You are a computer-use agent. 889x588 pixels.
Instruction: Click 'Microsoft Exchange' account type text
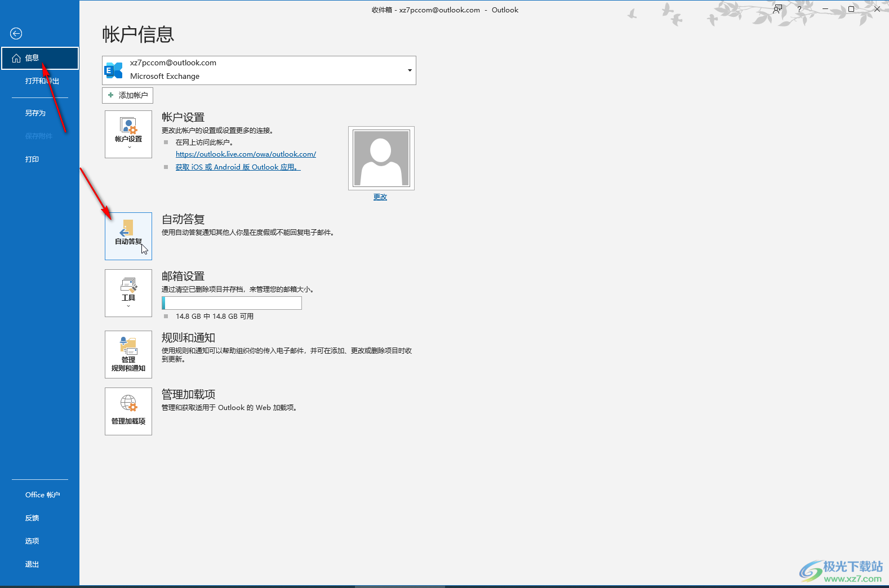(x=165, y=77)
